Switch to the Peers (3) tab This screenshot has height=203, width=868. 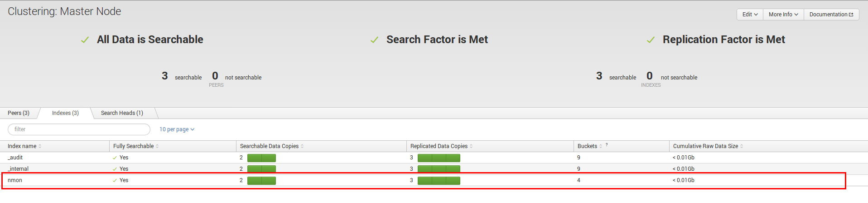(19, 113)
